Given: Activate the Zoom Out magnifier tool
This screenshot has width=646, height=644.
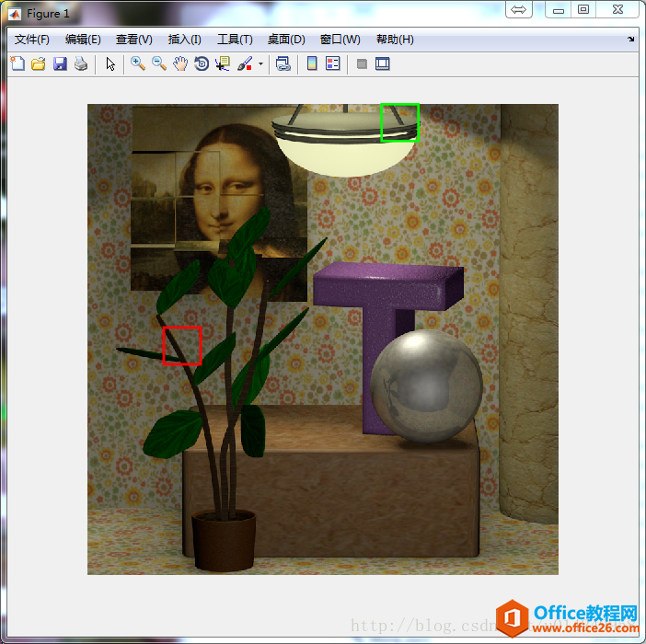Looking at the screenshot, I should 158,63.
